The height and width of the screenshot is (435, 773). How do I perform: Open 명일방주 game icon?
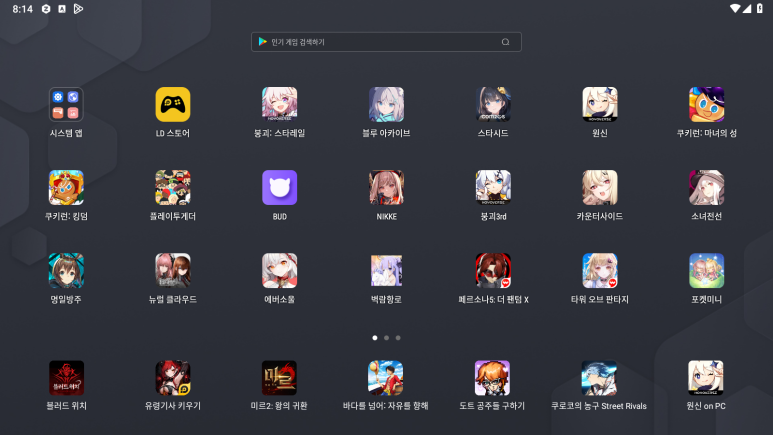click(66, 270)
